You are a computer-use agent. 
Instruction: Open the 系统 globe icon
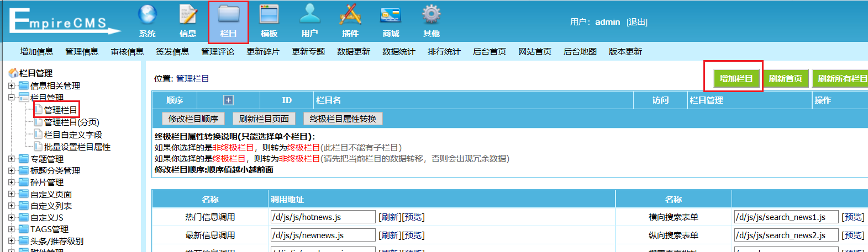click(x=148, y=15)
